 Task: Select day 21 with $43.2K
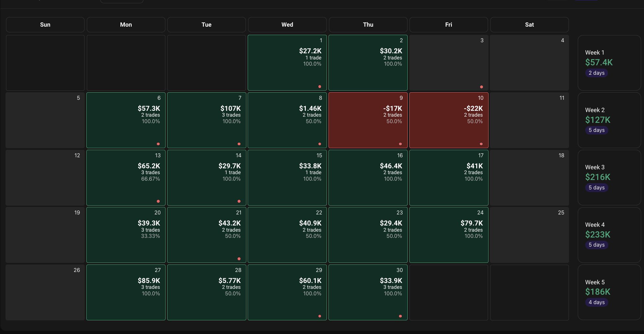(x=207, y=235)
